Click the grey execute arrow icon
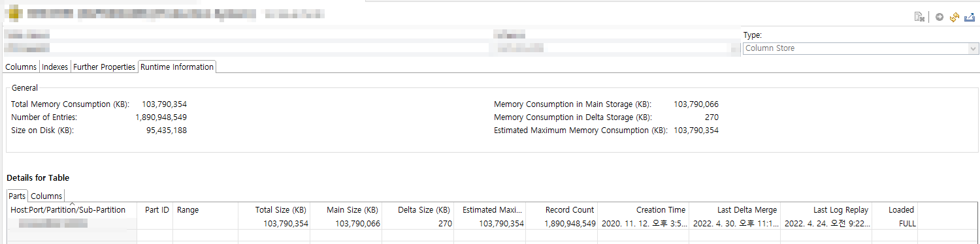The image size is (980, 244). [x=939, y=17]
